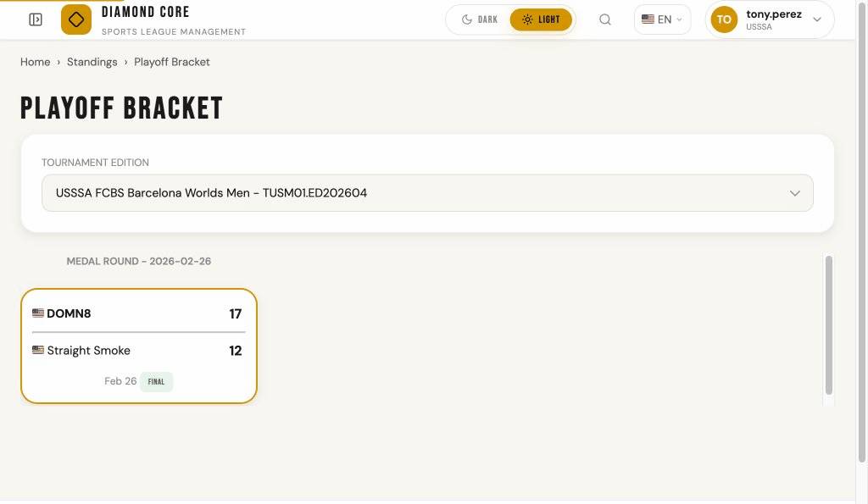
Task: Click the bracket vertical scrollbar
Action: pyautogui.click(x=829, y=324)
